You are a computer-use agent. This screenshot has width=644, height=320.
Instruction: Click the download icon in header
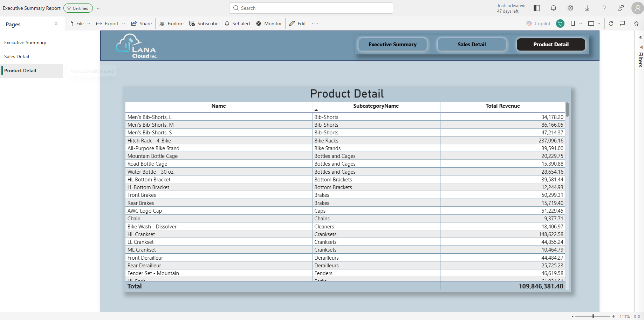pos(587,8)
